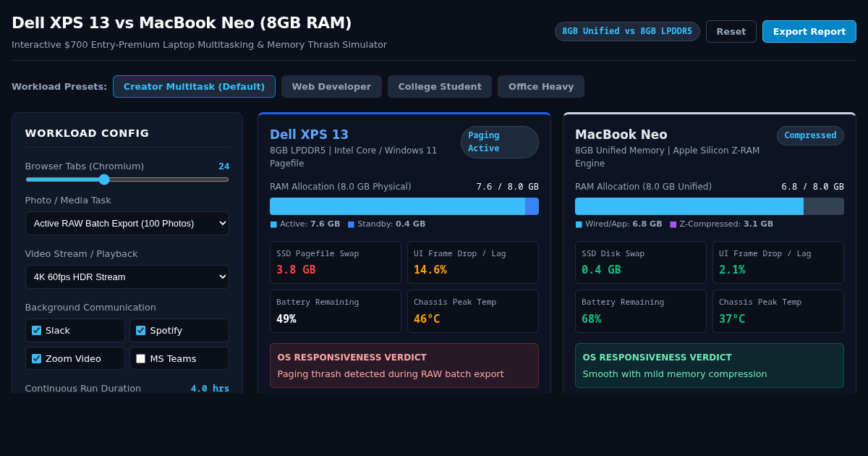This screenshot has width=868, height=456.
Task: Uncheck the Spotify checkbox
Action: click(x=140, y=330)
